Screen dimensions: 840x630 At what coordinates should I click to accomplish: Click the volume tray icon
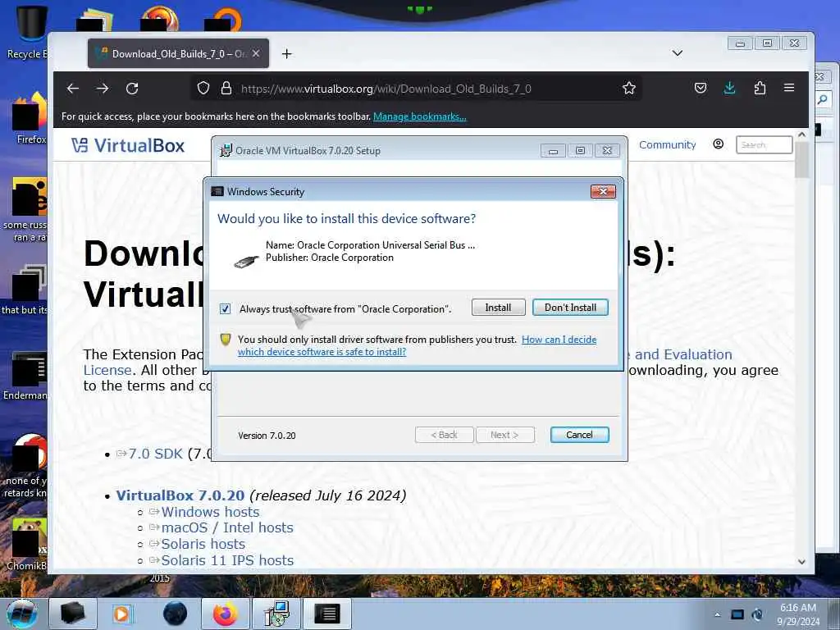point(757,614)
